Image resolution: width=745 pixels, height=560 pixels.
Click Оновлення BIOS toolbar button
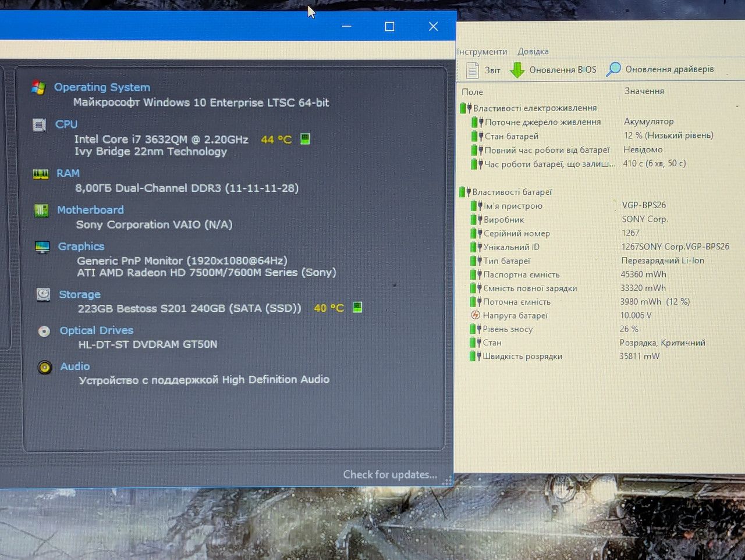(553, 70)
